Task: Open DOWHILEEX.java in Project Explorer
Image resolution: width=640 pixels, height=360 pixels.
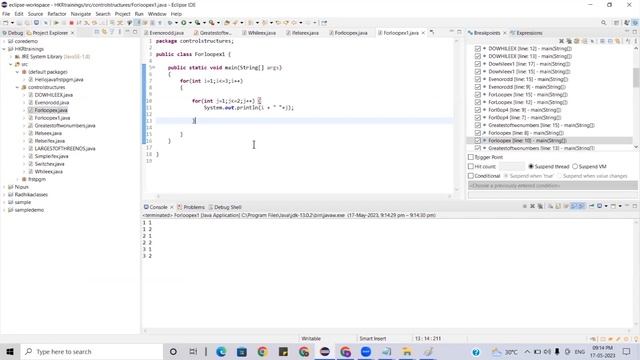Action: click(53, 95)
